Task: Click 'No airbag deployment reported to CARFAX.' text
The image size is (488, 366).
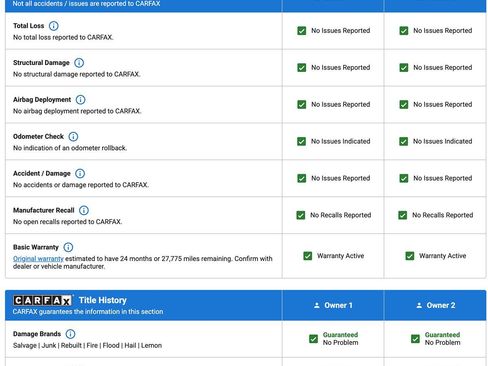Action: click(x=77, y=111)
